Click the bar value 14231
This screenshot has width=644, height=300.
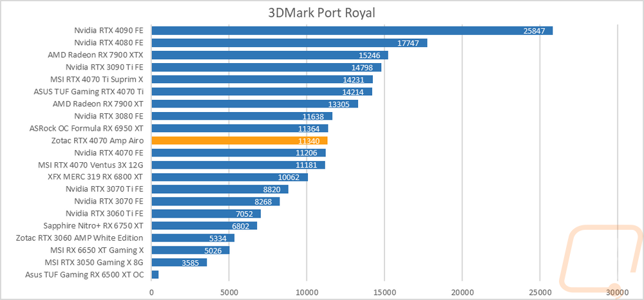point(354,80)
